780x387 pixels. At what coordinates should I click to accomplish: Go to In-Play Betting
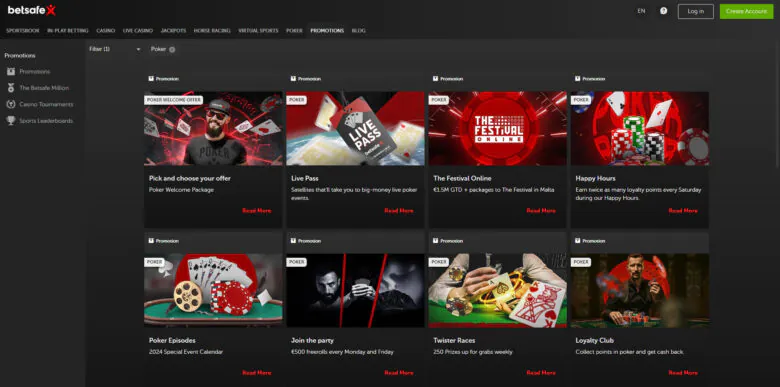pos(68,31)
